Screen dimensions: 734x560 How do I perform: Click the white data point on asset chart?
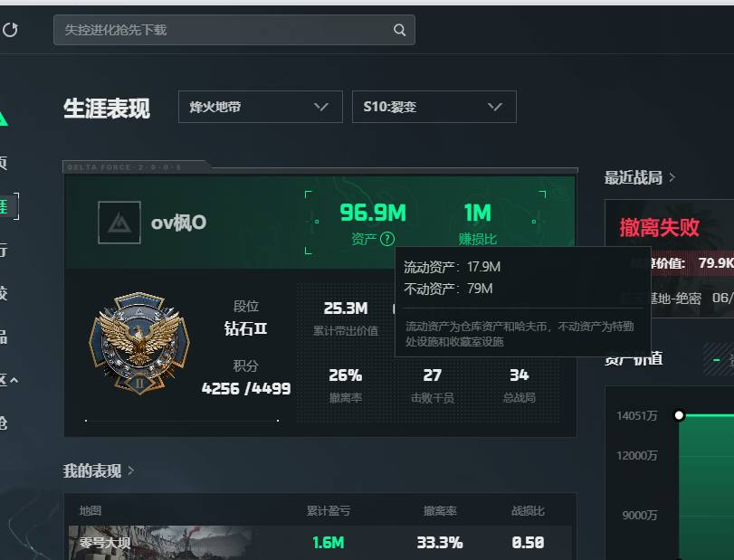pos(679,415)
